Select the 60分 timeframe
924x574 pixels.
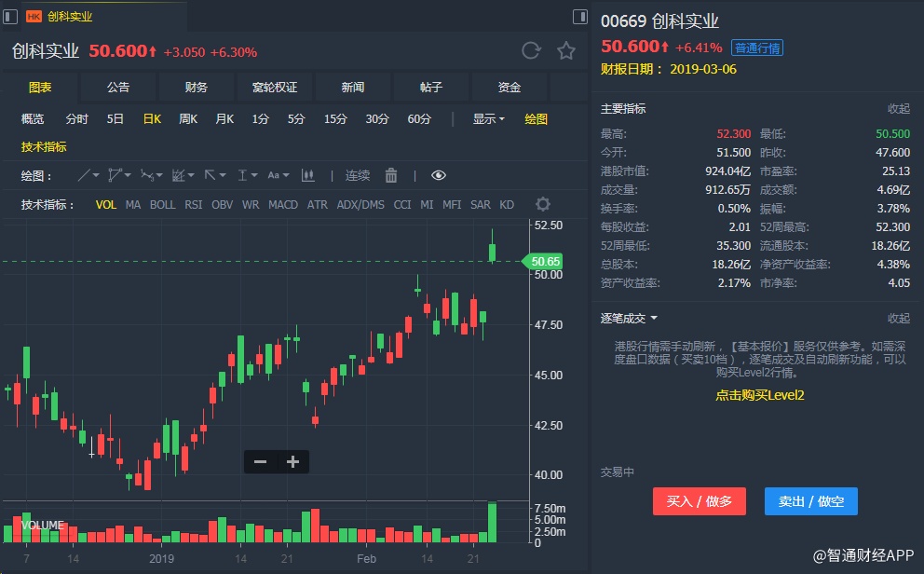pyautogui.click(x=419, y=119)
